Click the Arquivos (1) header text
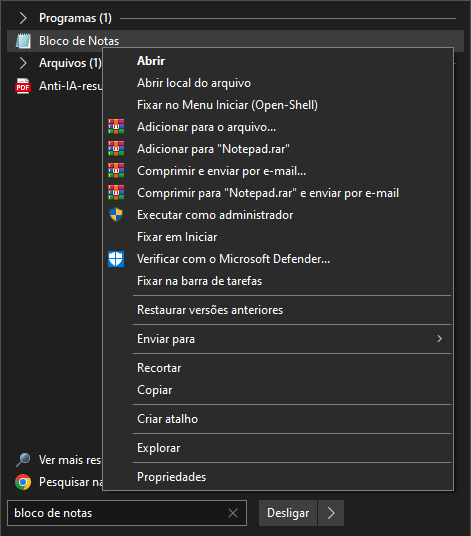The width and height of the screenshot is (471, 536). 70,63
